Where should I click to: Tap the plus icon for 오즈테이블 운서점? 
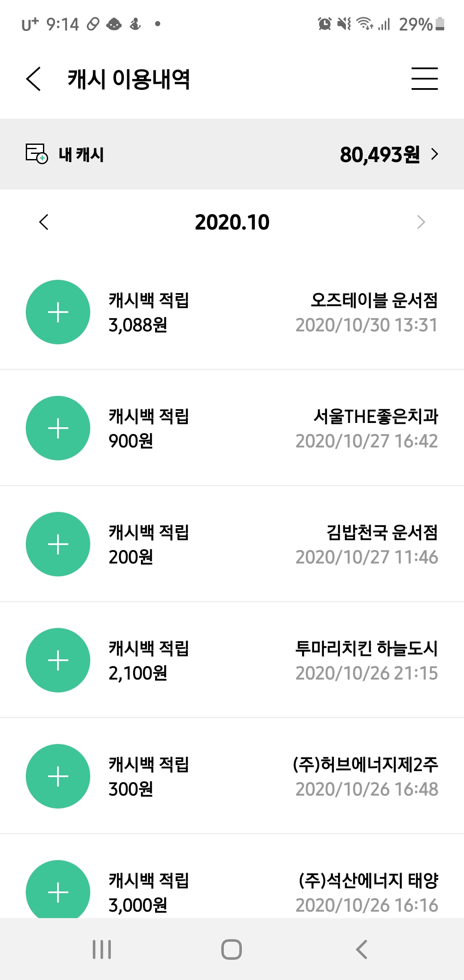point(58,312)
